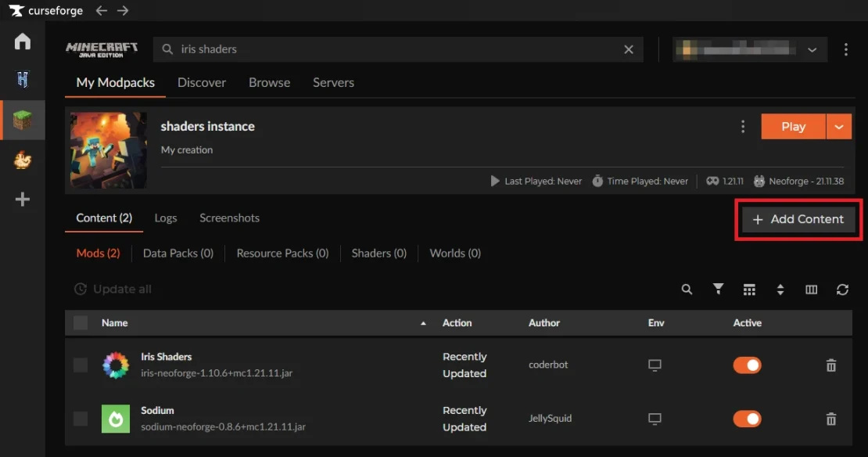Click the coderbot author name
Viewport: 868px width, 457px height.
[548, 365]
